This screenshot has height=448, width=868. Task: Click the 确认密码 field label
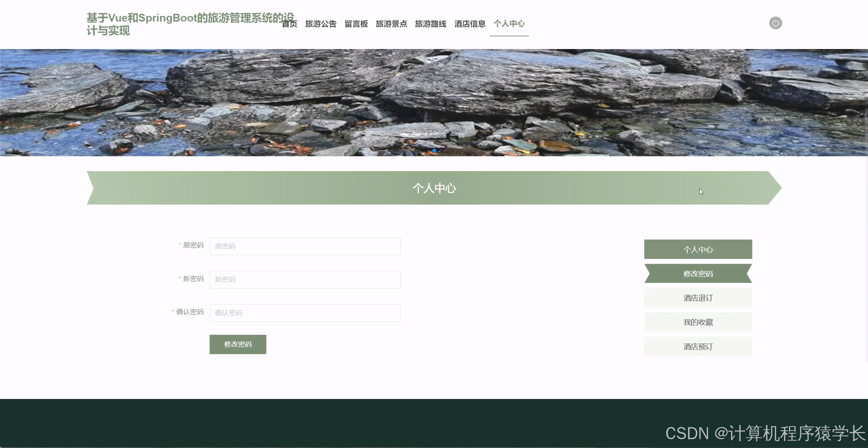tap(190, 312)
